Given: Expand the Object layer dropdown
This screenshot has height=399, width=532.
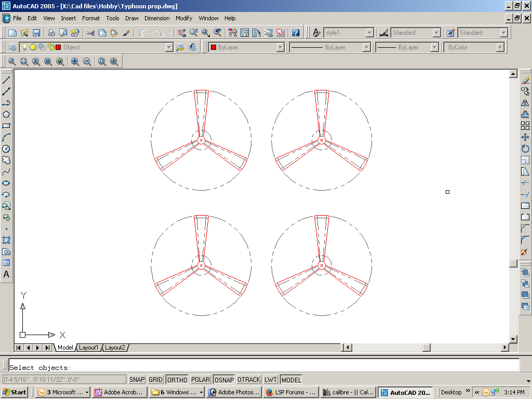Looking at the screenshot, I should (169, 47).
